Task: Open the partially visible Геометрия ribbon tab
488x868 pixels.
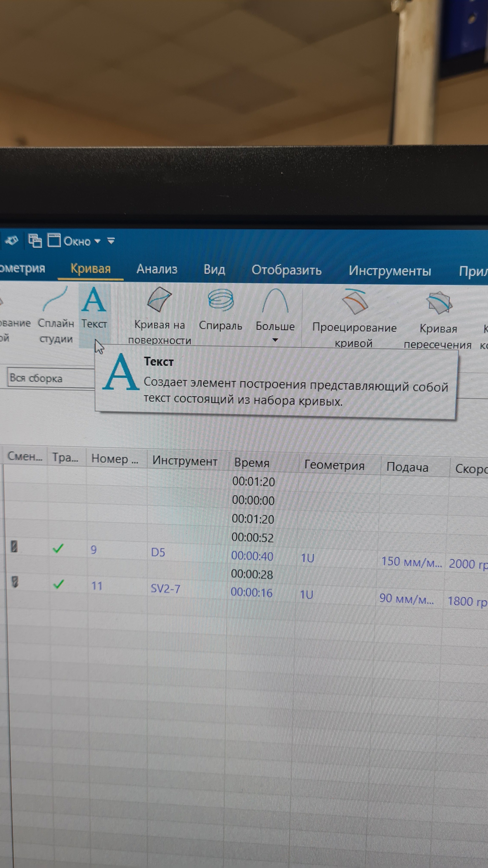Action: (x=22, y=268)
